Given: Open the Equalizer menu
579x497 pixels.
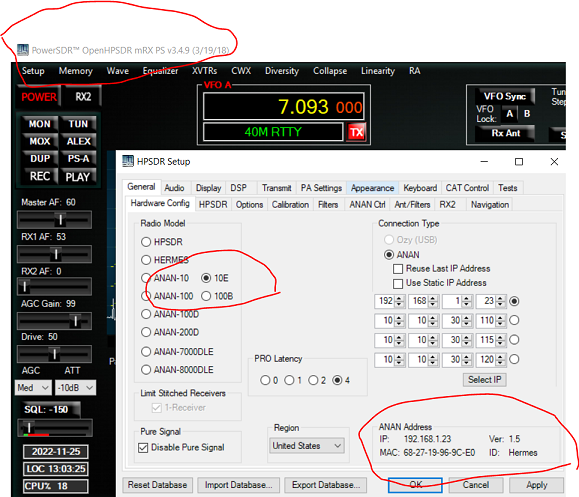Looking at the screenshot, I should 160,71.
